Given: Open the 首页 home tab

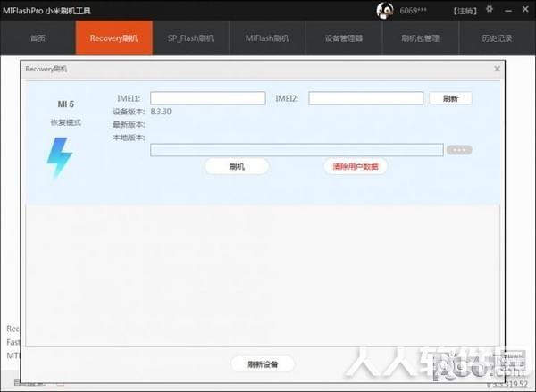Looking at the screenshot, I should pyautogui.click(x=38, y=38).
